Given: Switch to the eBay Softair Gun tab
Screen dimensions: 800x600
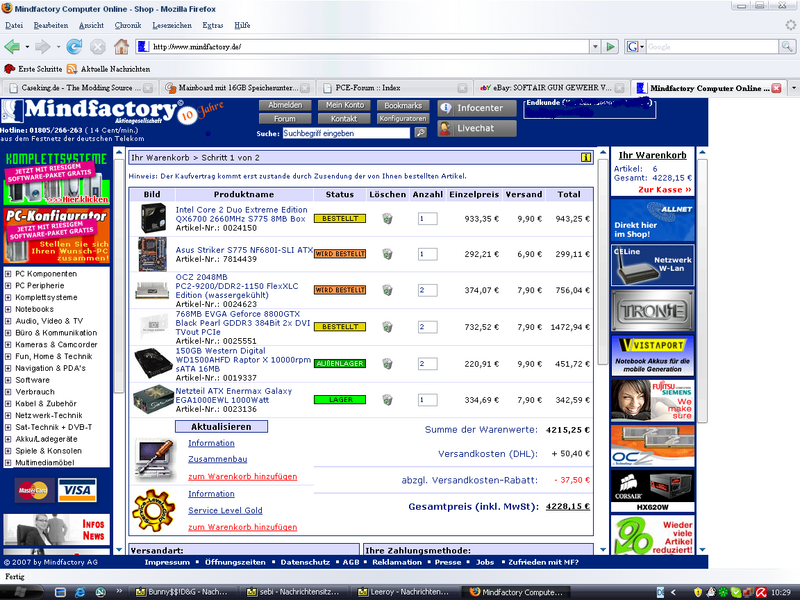Looking at the screenshot, I should (551, 88).
